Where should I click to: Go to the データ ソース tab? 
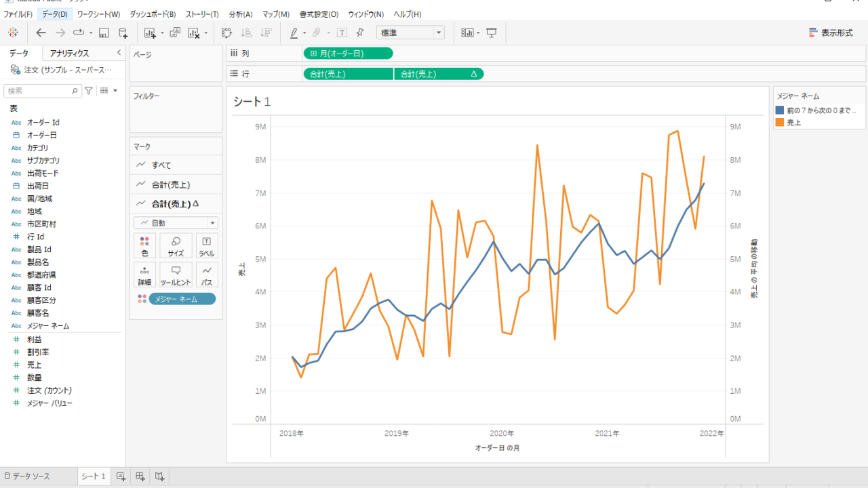click(x=28, y=476)
